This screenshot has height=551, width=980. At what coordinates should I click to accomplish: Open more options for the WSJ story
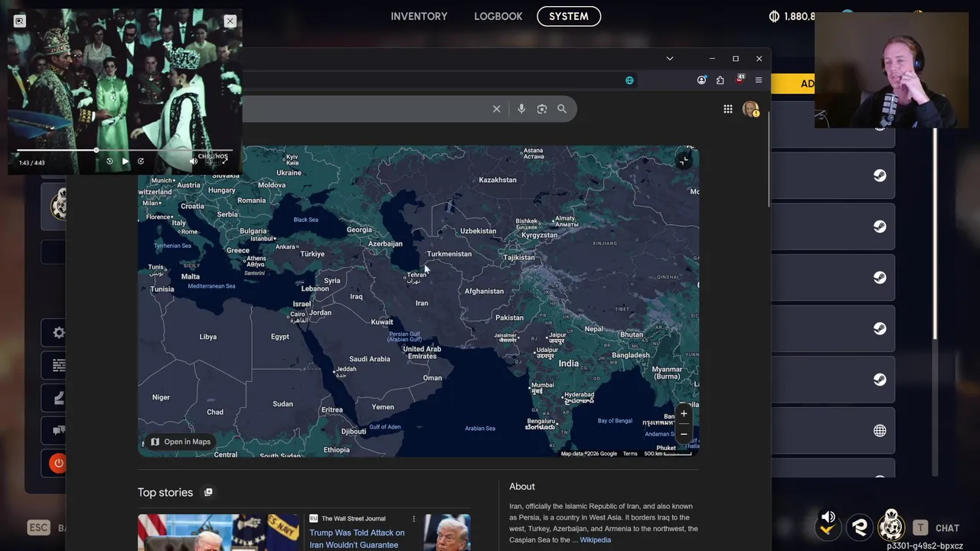pyautogui.click(x=413, y=519)
